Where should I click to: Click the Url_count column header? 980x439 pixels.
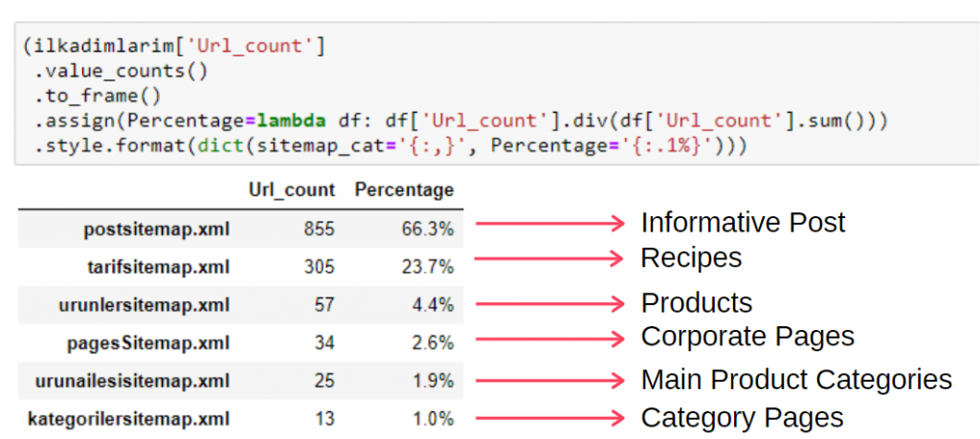292,189
